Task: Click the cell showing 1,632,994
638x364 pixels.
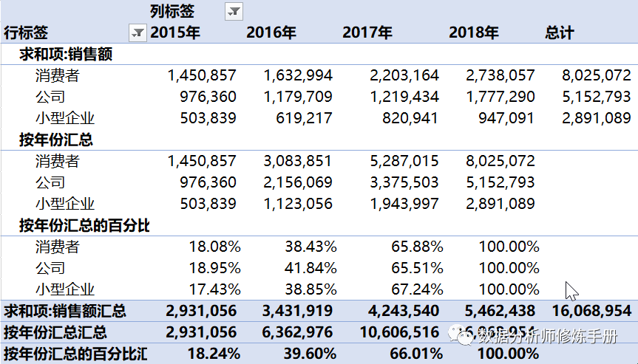Action: [298, 75]
